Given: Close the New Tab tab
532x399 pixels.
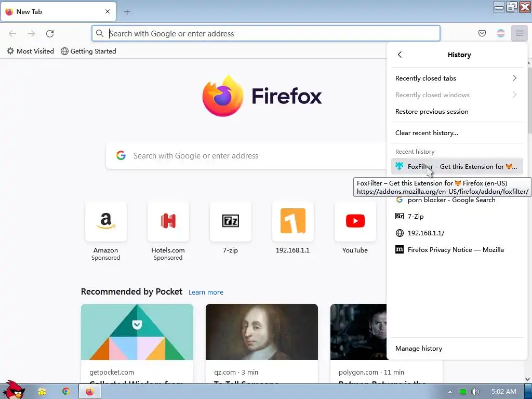Looking at the screenshot, I should click(x=107, y=11).
